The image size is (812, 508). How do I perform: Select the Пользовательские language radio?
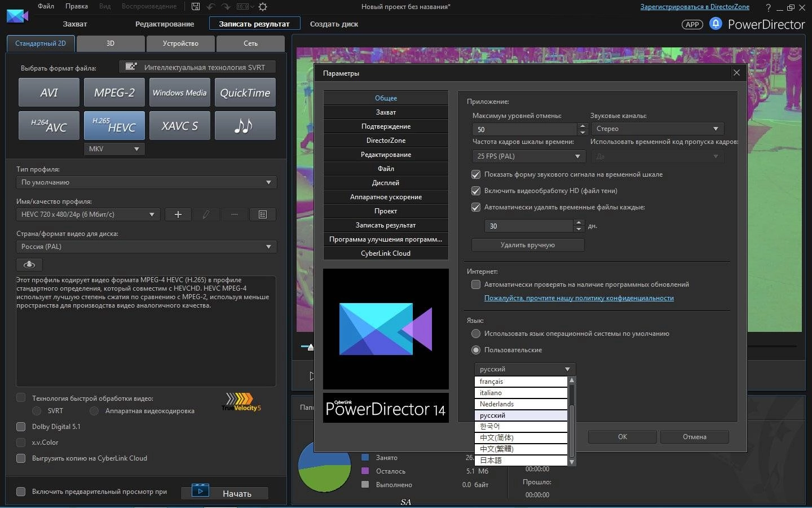coord(476,350)
